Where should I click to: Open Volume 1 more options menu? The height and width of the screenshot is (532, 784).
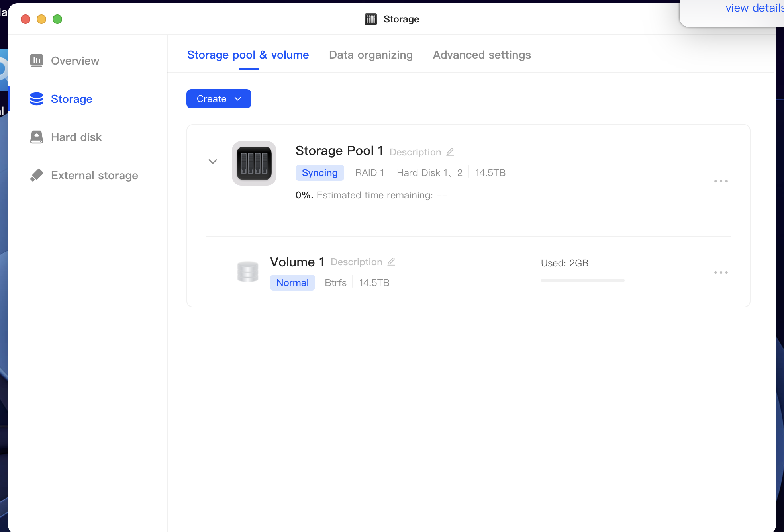click(721, 272)
